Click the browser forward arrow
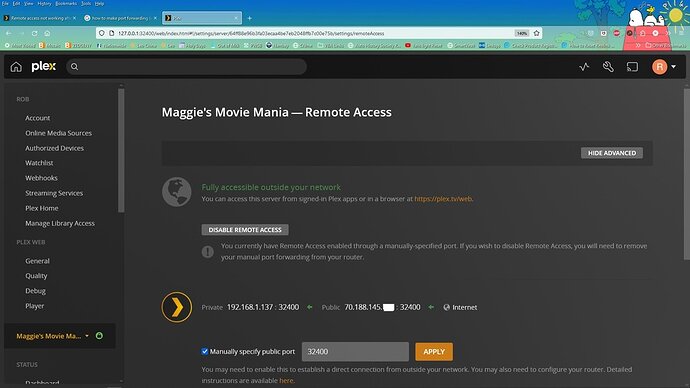This screenshot has width=690, height=388. (22, 33)
